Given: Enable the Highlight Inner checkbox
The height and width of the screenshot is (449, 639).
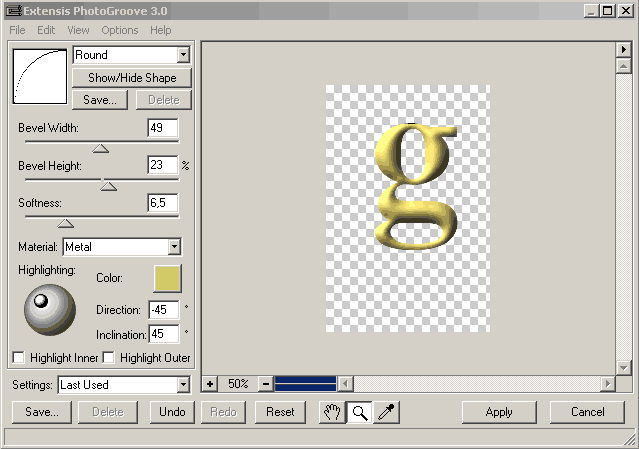Looking at the screenshot, I should (18, 357).
